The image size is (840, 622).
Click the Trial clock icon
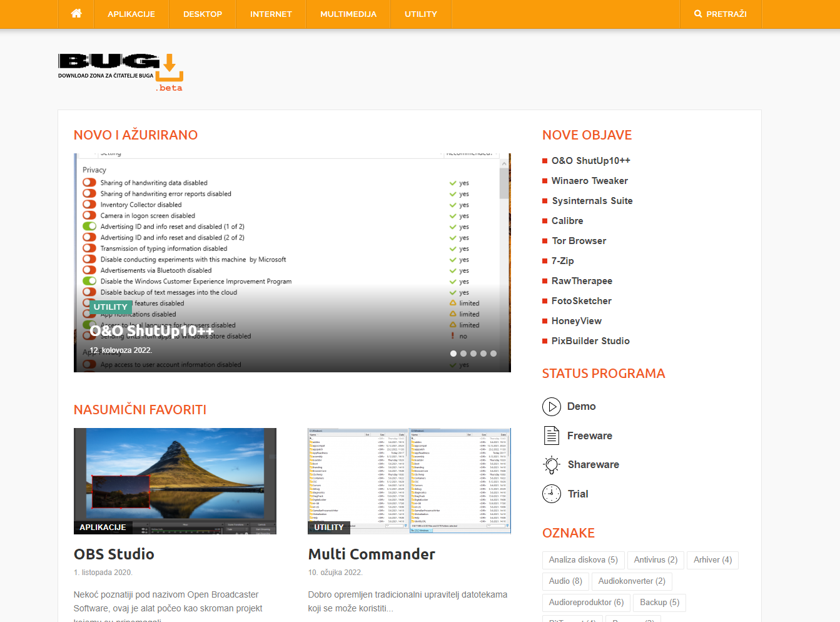click(x=552, y=494)
